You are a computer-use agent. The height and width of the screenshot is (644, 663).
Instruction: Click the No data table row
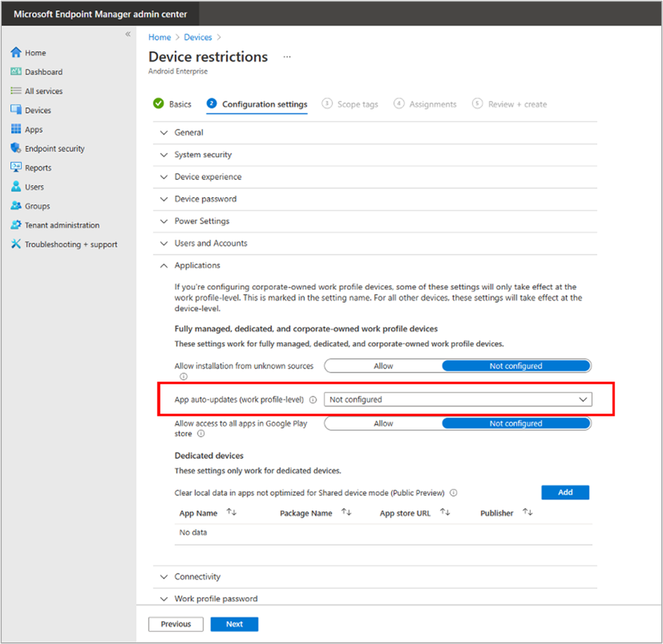point(383,532)
